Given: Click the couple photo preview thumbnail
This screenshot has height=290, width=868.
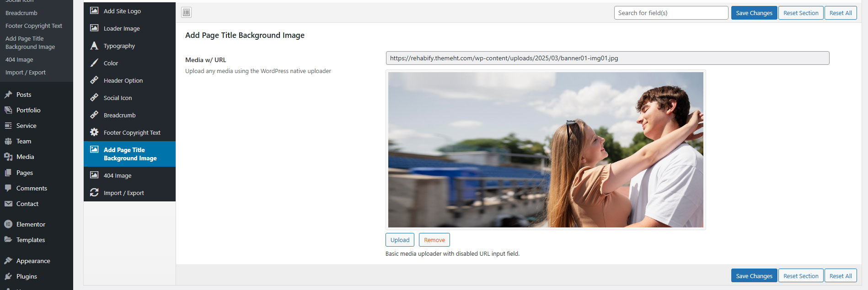Looking at the screenshot, I should coord(546,150).
